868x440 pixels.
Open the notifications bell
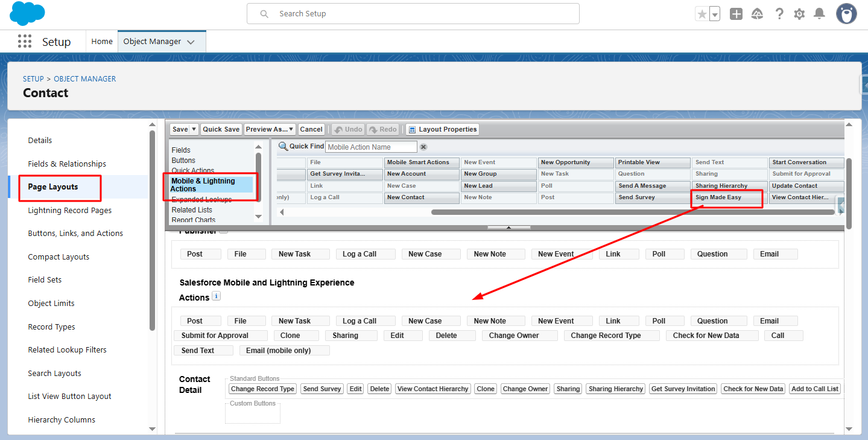(820, 13)
